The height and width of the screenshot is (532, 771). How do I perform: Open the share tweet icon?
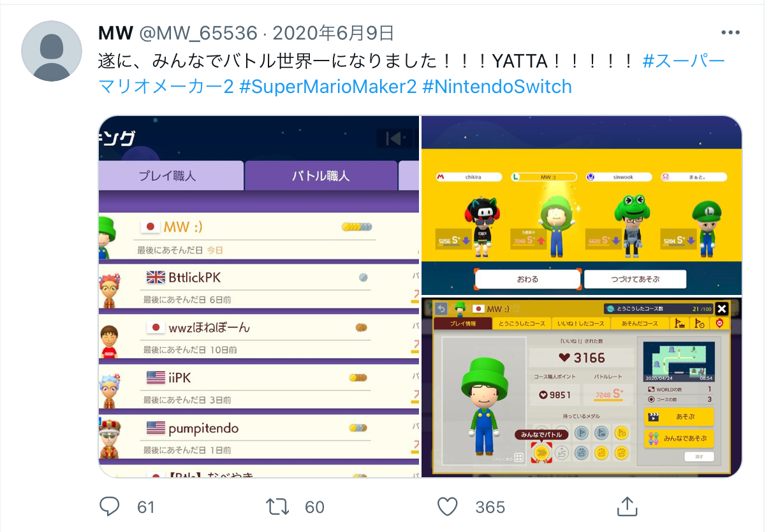pyautogui.click(x=627, y=507)
